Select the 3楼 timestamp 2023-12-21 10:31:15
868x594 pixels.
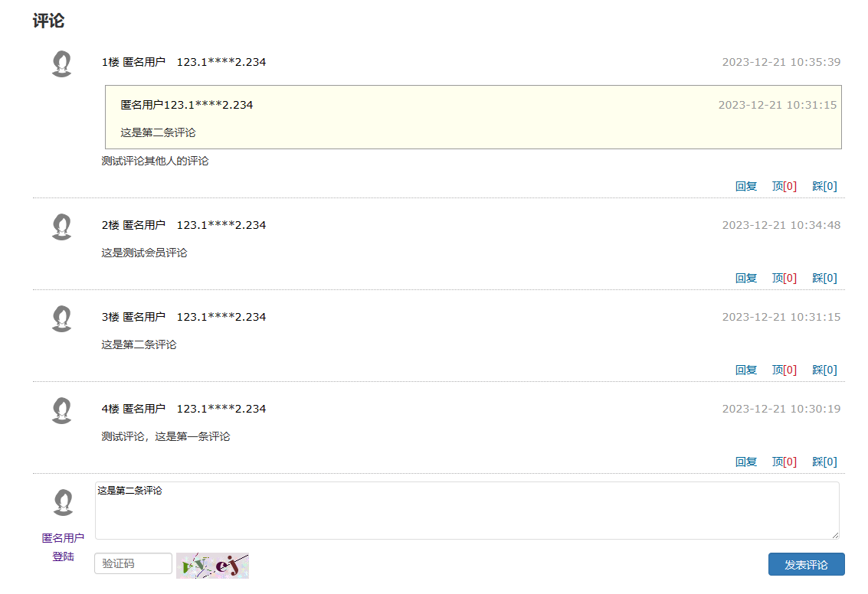pos(781,317)
